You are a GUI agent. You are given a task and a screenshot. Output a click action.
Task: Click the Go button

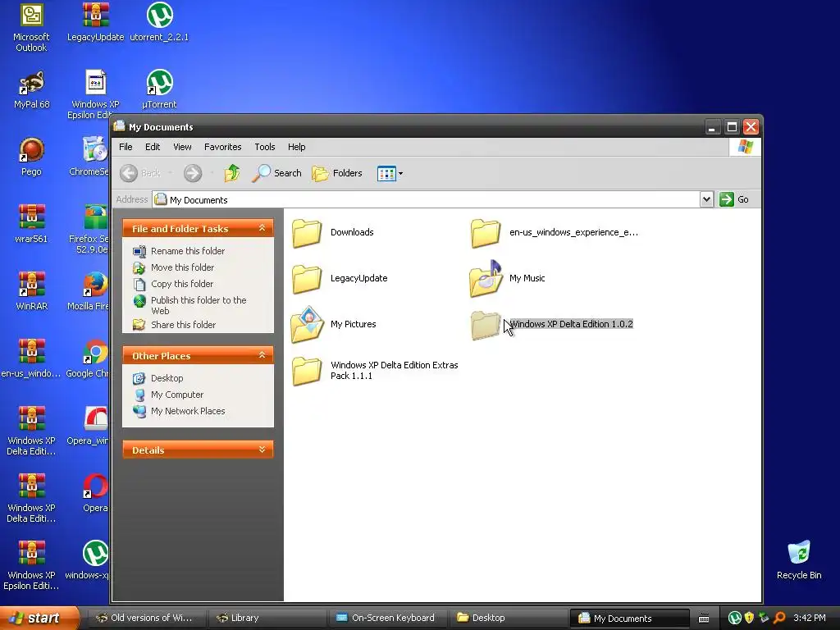click(x=734, y=199)
